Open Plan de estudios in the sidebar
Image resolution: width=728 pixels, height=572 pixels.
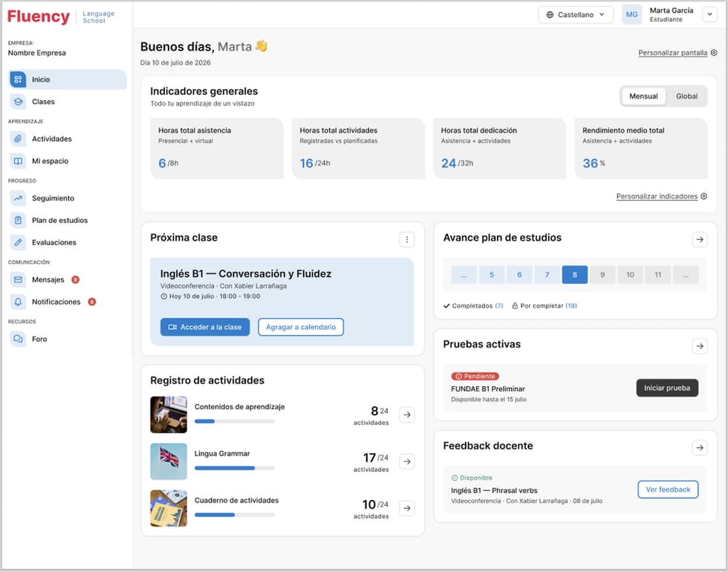(x=68, y=220)
